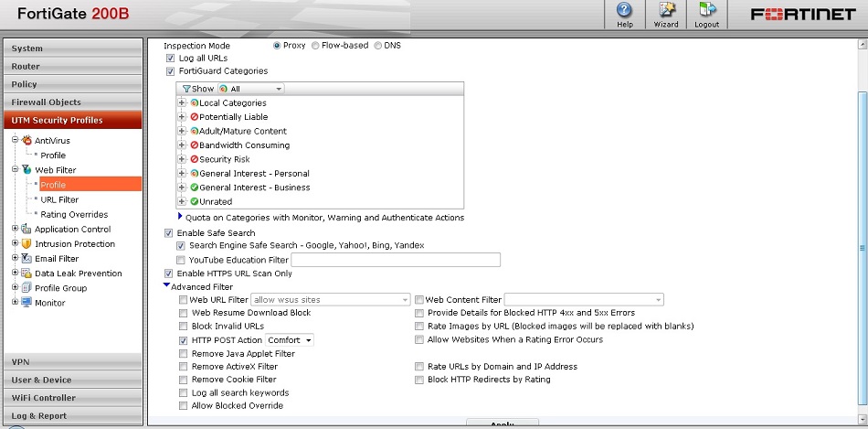The height and width of the screenshot is (429, 868).
Task: Open URL Filter under Web Filter
Action: pos(59,199)
